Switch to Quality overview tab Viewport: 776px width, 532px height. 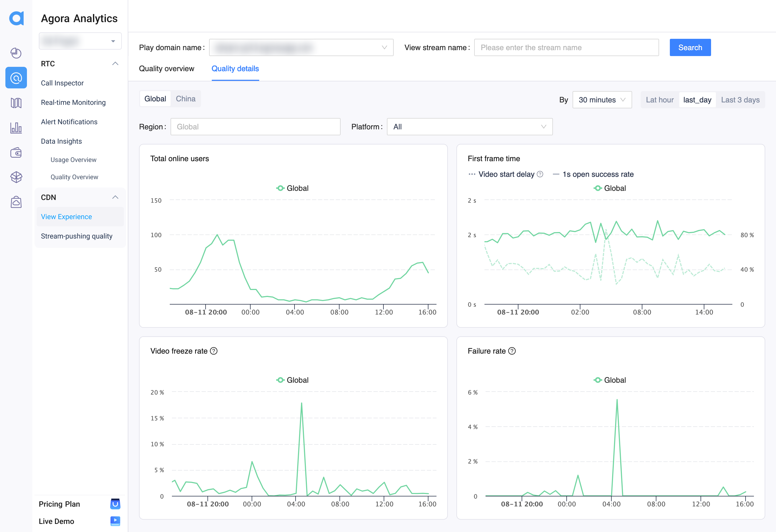pyautogui.click(x=167, y=68)
